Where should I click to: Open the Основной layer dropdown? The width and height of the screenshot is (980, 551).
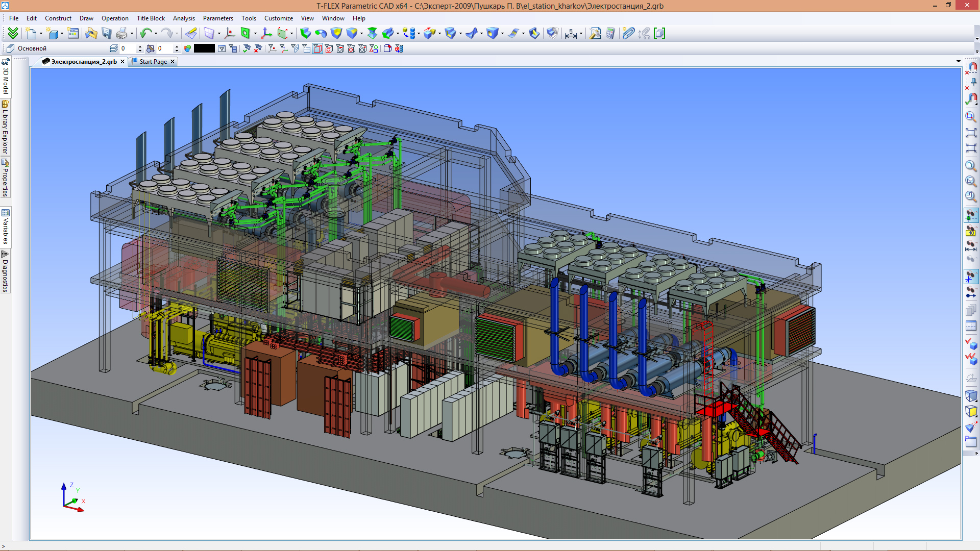[32, 48]
